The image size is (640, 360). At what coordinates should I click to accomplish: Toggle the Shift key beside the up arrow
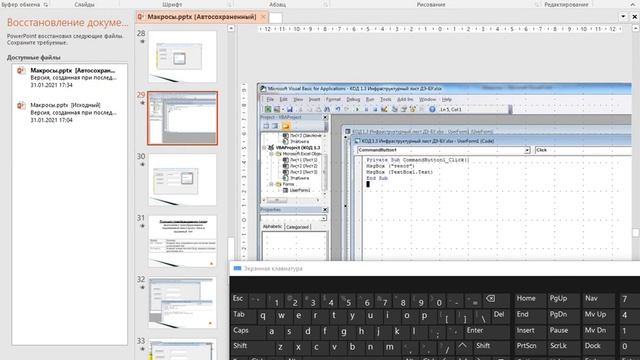[491, 347]
